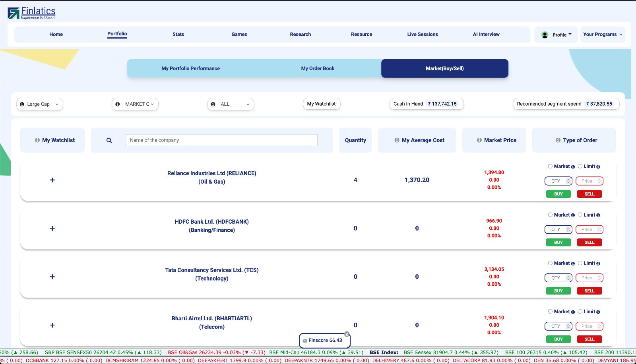Select Market order radio for TCS

point(550,263)
